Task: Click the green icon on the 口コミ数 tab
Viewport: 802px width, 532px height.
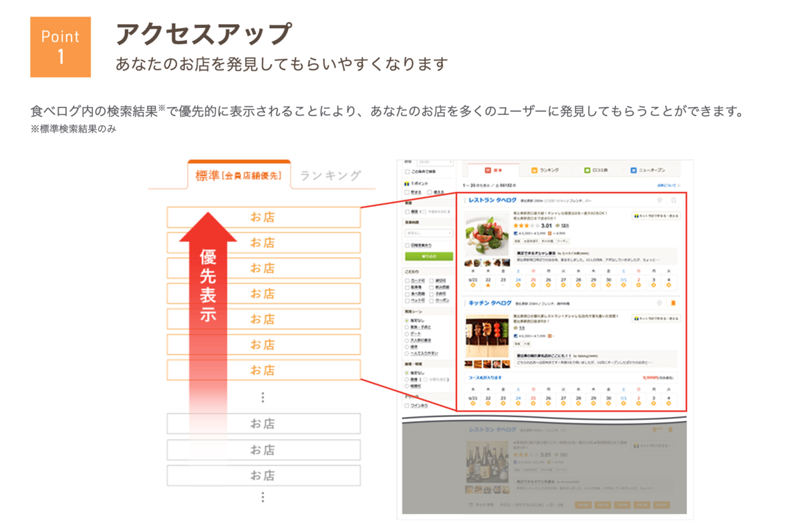Action: [x=587, y=170]
